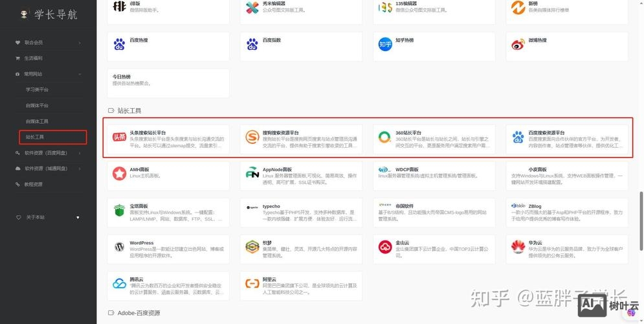The image size is (644, 324).
Task: Open the 华为云 Huawei flower icon
Action: 518,247
